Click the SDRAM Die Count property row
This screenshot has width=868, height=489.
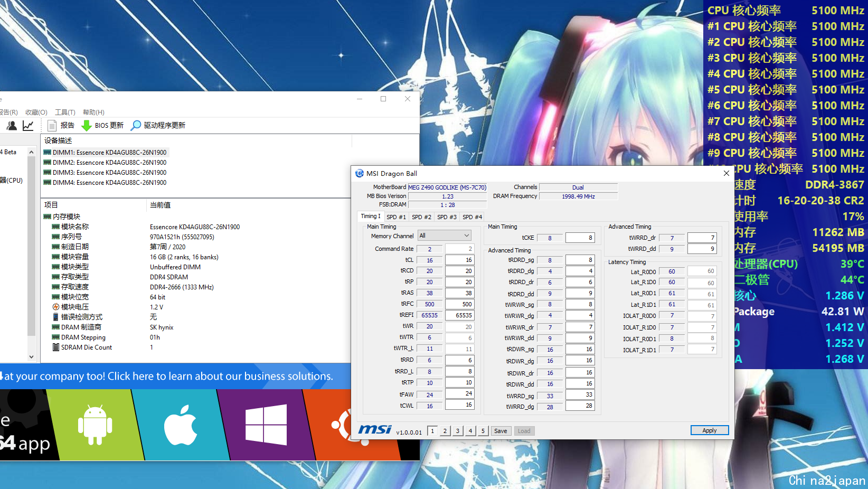(195, 347)
